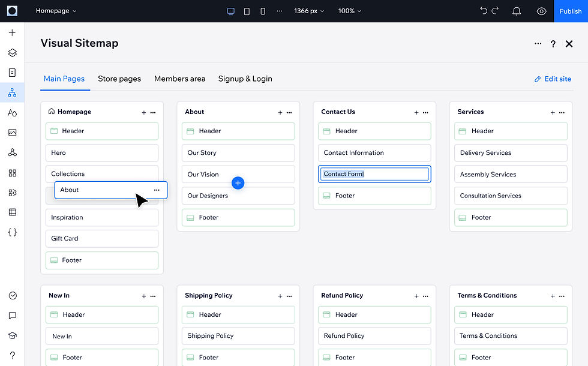Switch to the Store pages tab
Screen dimensions: 588x366
(119, 79)
